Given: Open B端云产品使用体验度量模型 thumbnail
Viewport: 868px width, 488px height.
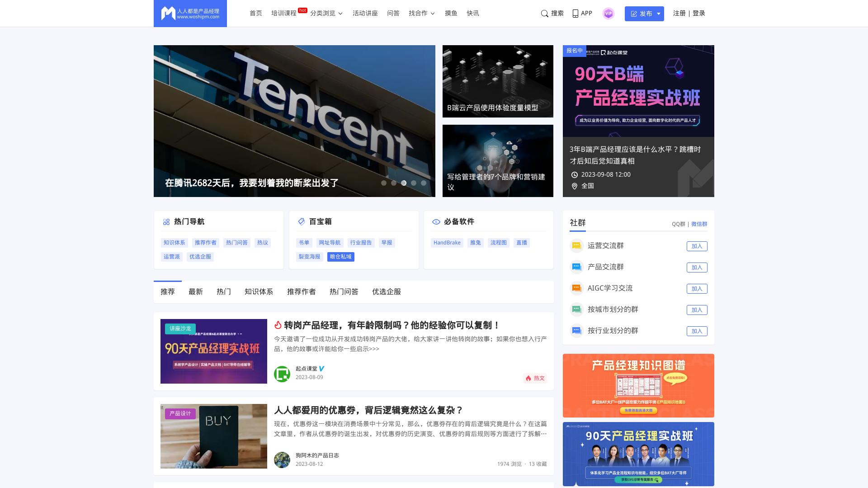Looking at the screenshot, I should click(498, 81).
